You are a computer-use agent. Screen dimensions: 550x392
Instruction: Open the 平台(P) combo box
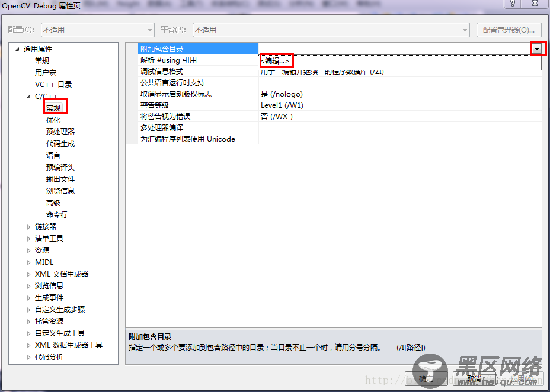pyautogui.click(x=331, y=30)
